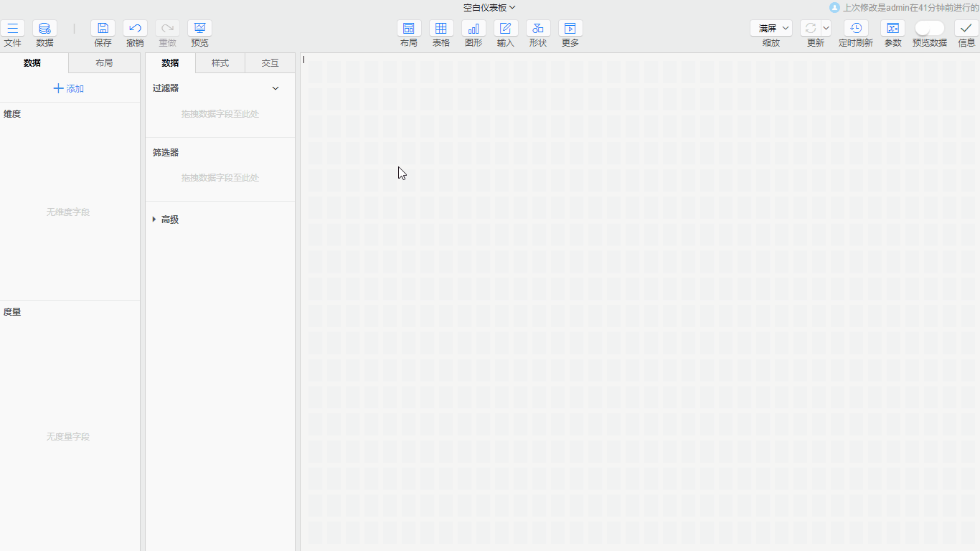The image size is (980, 551).
Task: Open the 更新 refresh dropdown arrow
Action: (826, 29)
